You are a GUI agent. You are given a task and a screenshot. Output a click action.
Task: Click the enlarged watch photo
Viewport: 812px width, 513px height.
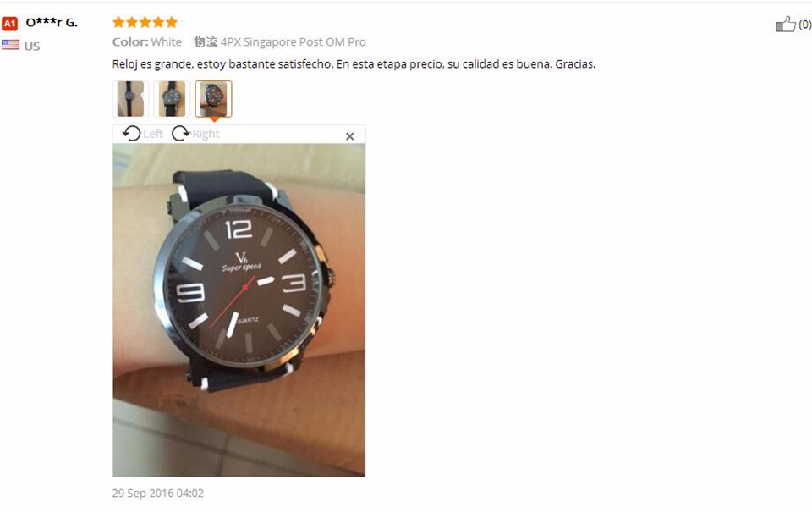239,310
